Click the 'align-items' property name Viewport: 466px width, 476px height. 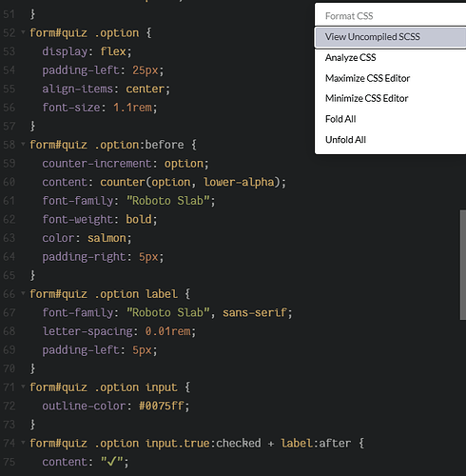click(x=77, y=89)
